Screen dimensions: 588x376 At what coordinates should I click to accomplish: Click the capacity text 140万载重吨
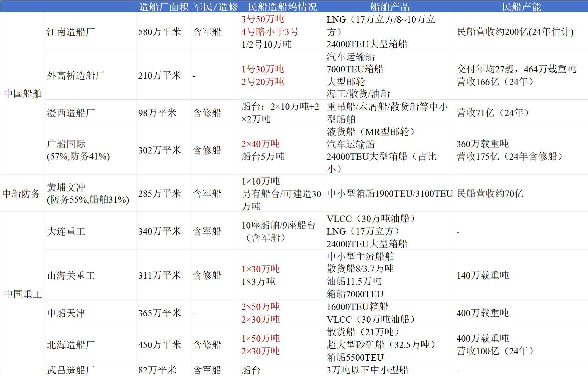pyautogui.click(x=483, y=275)
